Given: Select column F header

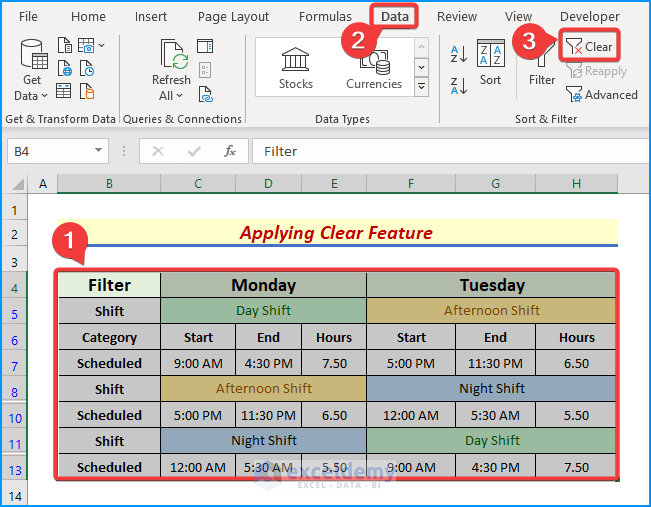Looking at the screenshot, I should click(411, 184).
